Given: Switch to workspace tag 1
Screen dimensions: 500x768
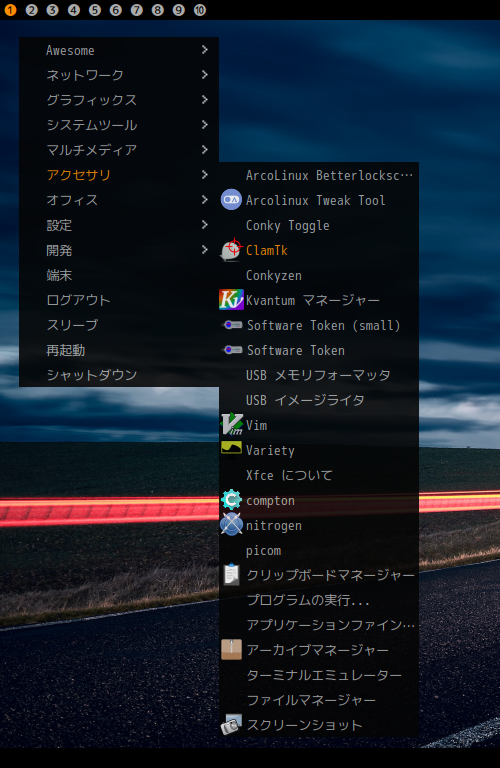Looking at the screenshot, I should [10, 10].
